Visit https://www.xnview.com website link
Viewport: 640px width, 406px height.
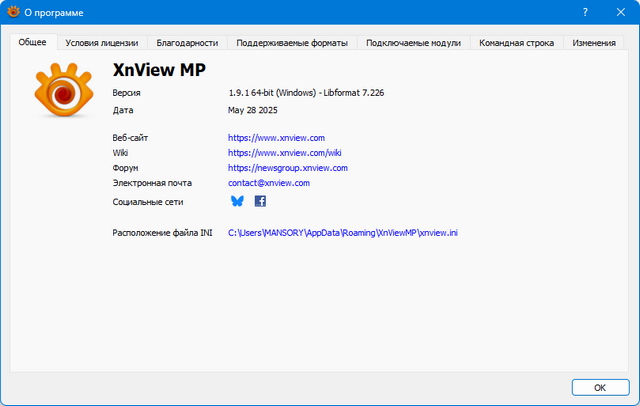coord(276,138)
